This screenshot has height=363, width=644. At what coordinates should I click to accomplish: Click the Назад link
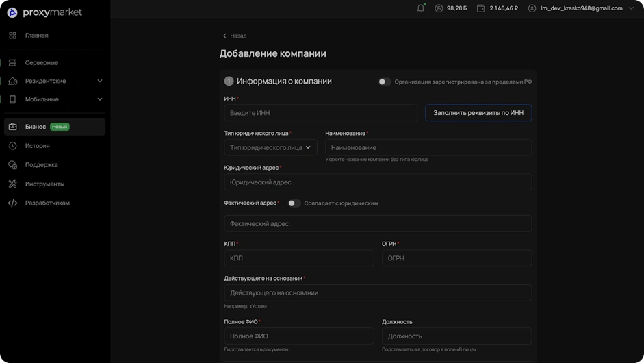pyautogui.click(x=238, y=36)
